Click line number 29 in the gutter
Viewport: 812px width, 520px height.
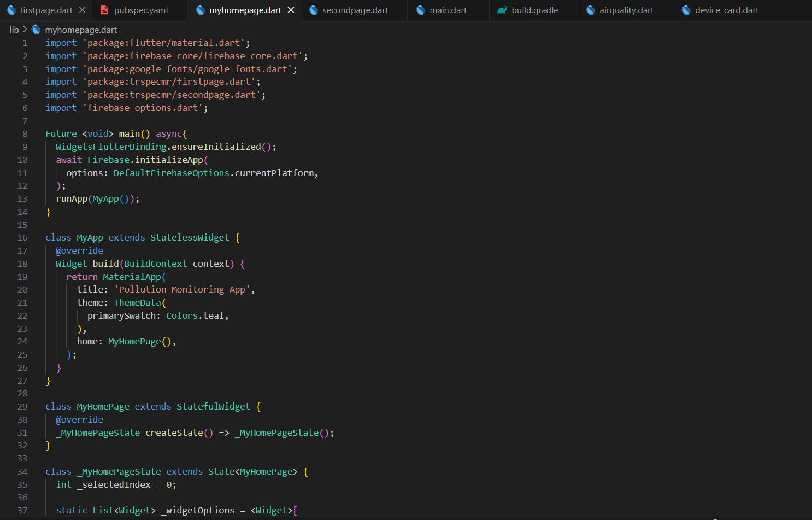22,407
